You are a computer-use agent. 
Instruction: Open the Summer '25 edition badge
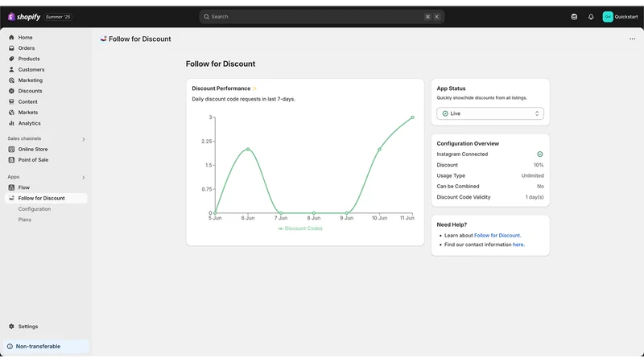tap(58, 17)
